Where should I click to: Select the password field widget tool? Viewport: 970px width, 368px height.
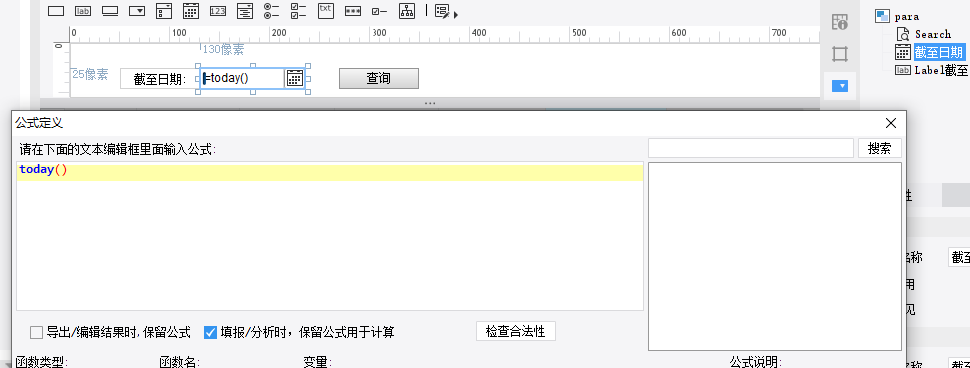tap(353, 11)
